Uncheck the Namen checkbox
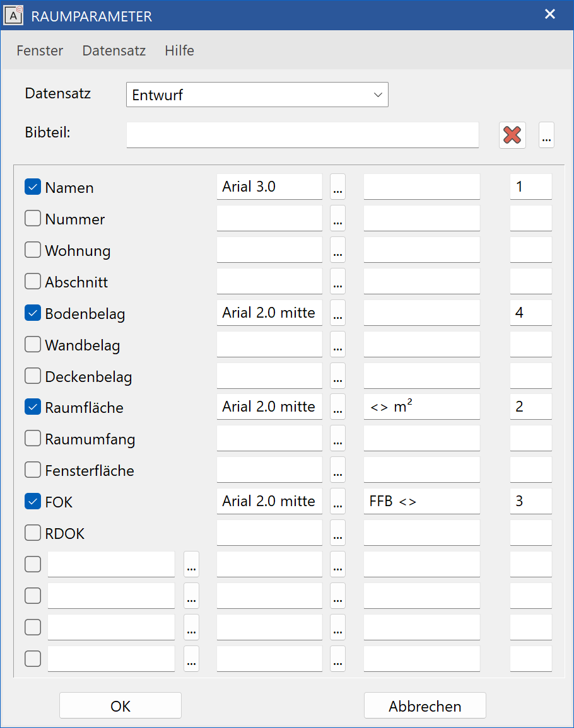Image resolution: width=574 pixels, height=728 pixels. [33, 187]
